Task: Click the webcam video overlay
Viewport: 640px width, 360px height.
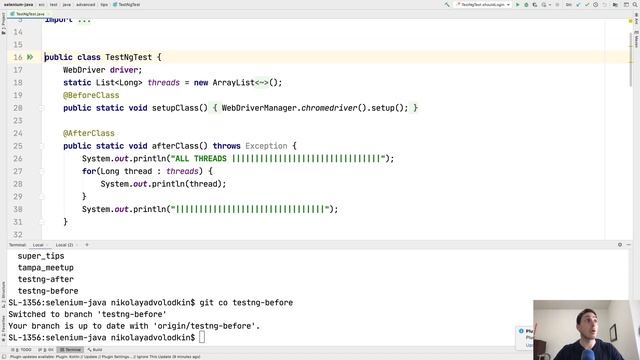Action: [x=586, y=330]
